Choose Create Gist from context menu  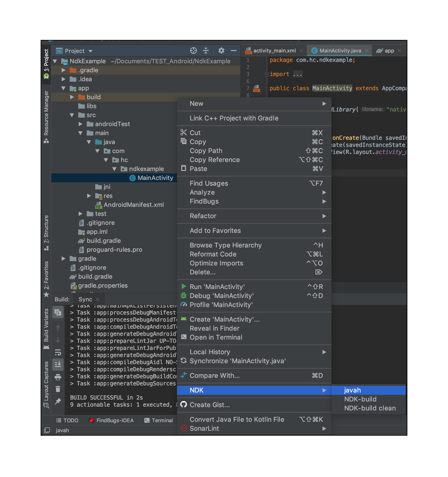pos(254,405)
